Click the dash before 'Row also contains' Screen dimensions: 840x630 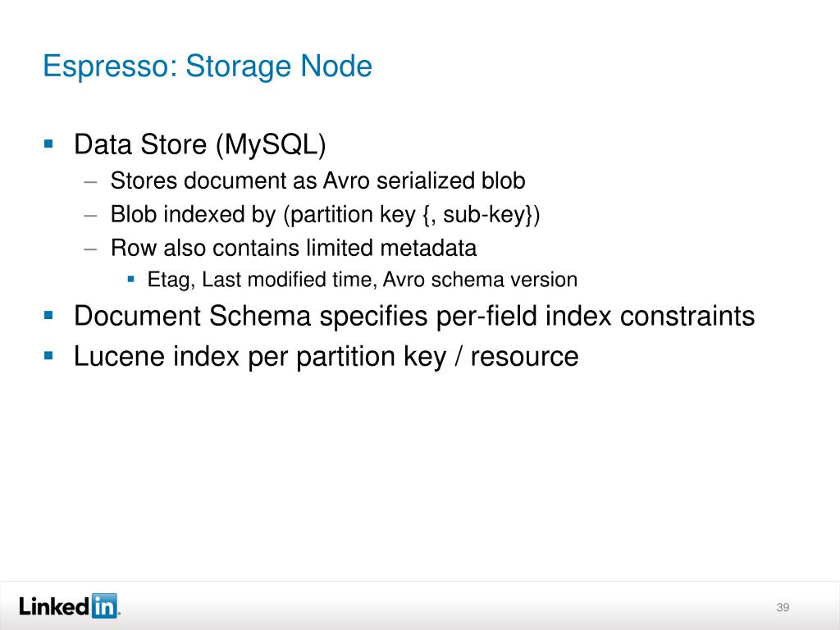point(90,249)
